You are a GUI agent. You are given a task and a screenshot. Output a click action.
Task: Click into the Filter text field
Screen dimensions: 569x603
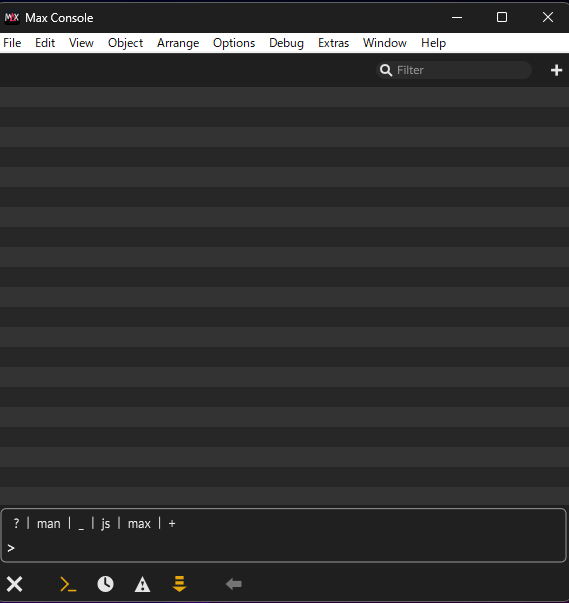click(x=454, y=70)
